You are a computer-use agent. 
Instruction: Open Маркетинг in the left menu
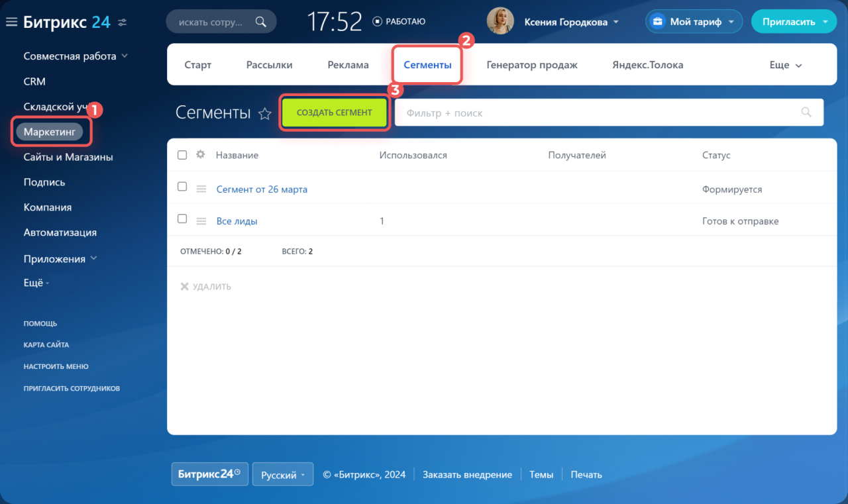50,132
